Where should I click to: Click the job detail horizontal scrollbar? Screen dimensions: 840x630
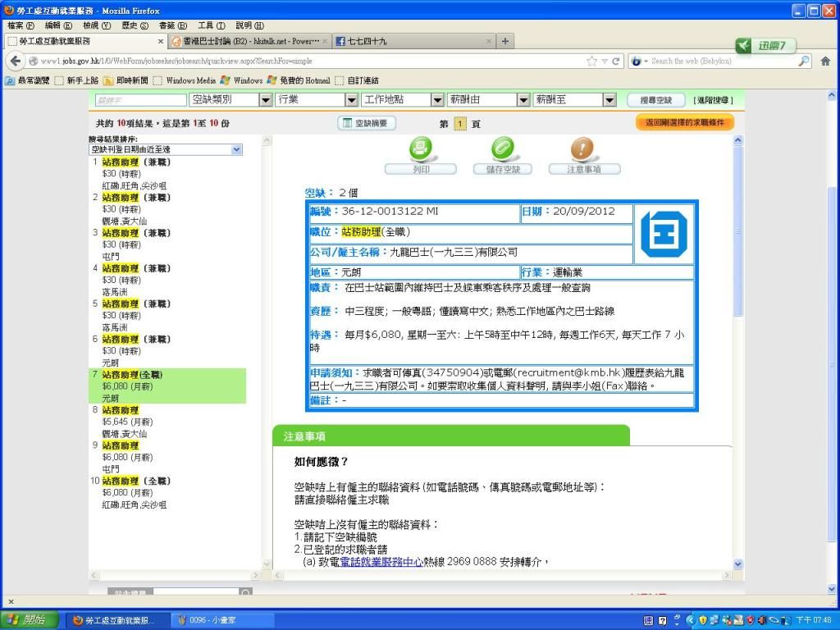click(x=503, y=575)
